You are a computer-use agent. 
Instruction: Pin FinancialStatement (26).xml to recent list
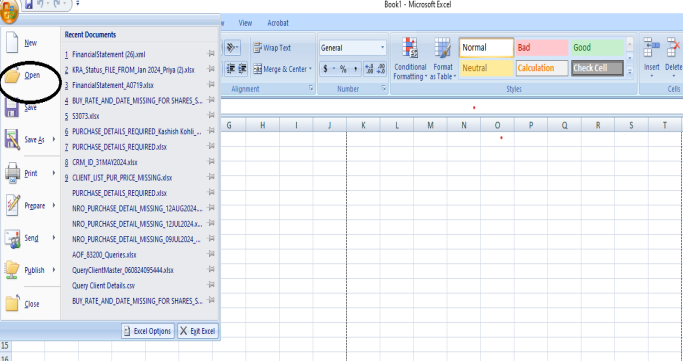point(211,54)
